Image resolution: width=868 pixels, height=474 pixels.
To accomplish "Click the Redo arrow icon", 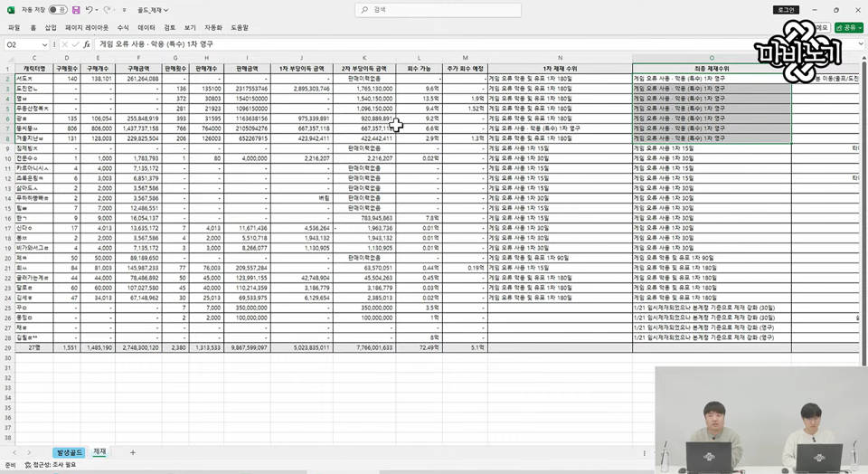I will point(108,10).
